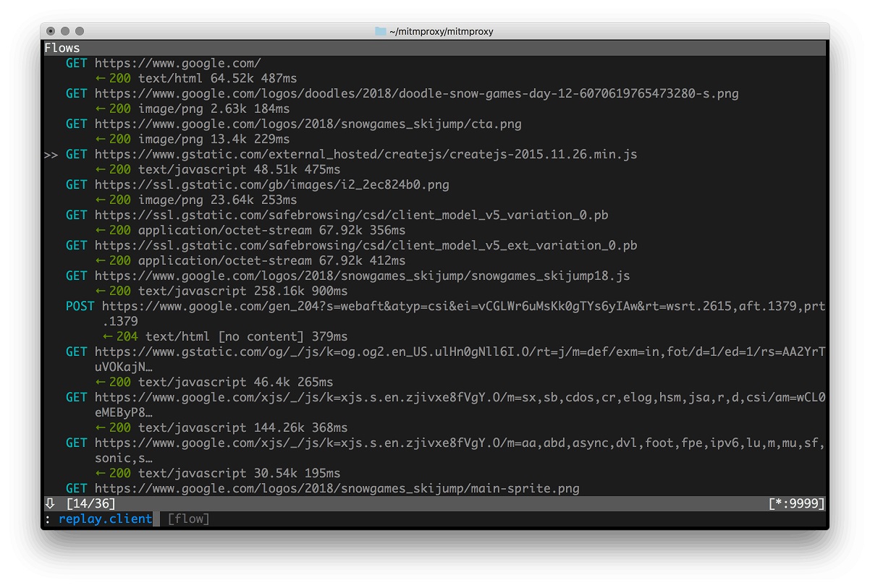Viewport: 870px width, 588px height.
Task: Select the createjs-2015.11.26.min.js flow
Action: (x=366, y=154)
